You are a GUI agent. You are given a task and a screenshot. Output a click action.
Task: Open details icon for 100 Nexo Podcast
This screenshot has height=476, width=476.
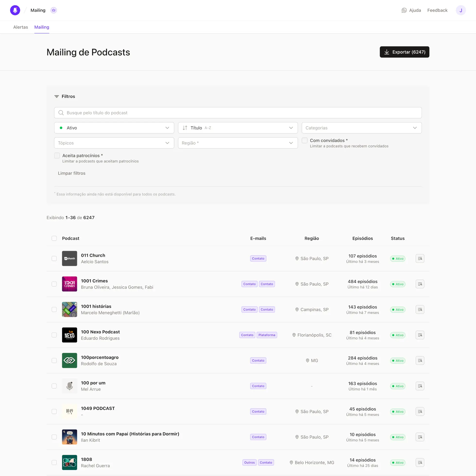(x=420, y=335)
